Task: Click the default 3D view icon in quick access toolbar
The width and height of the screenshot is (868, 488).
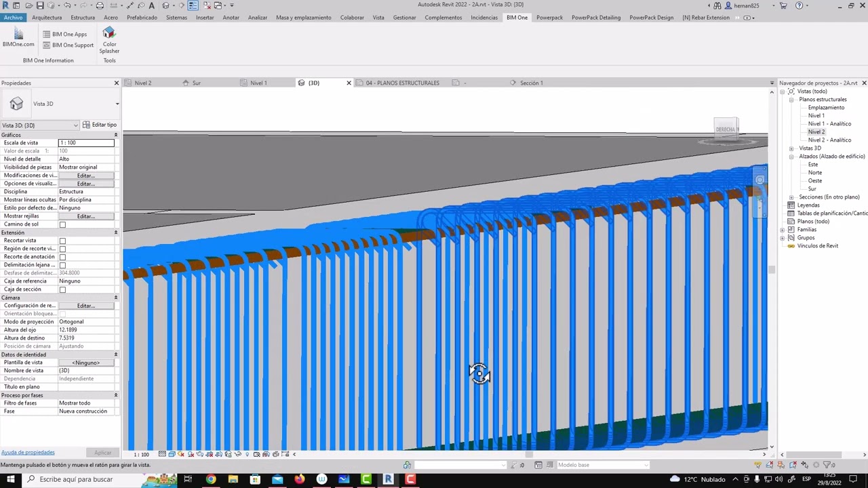Action: coord(165,5)
